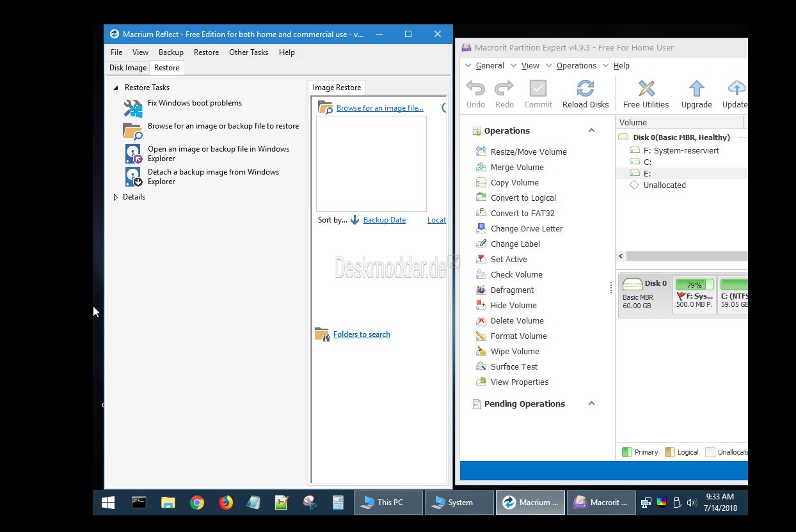This screenshot has height=532, width=796.
Task: Switch to System taskbar button
Action: coord(459,503)
